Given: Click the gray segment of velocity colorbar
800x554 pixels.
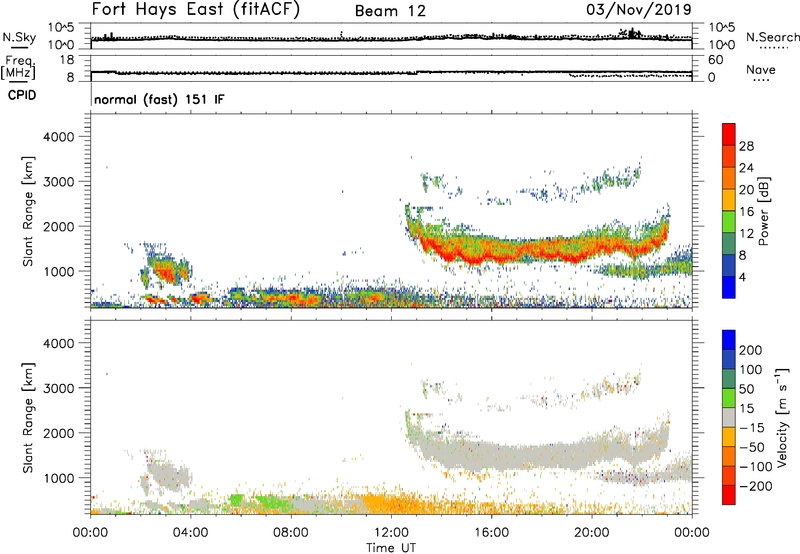Looking at the screenshot, I should coord(729,418).
